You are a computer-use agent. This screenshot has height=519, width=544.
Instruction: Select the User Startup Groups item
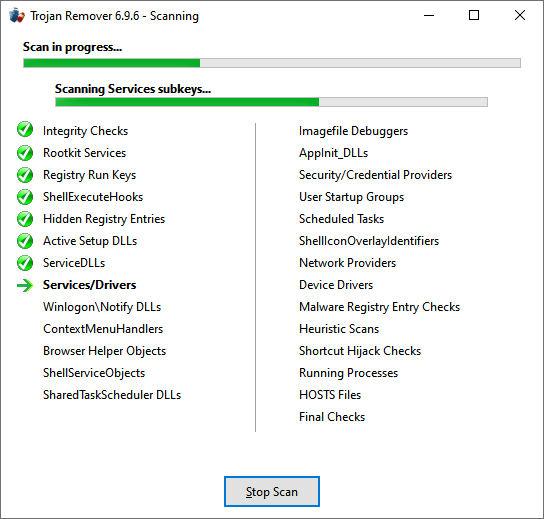351,197
